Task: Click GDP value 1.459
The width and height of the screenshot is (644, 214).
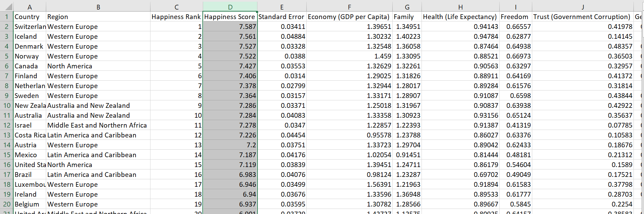Action: [x=350, y=56]
